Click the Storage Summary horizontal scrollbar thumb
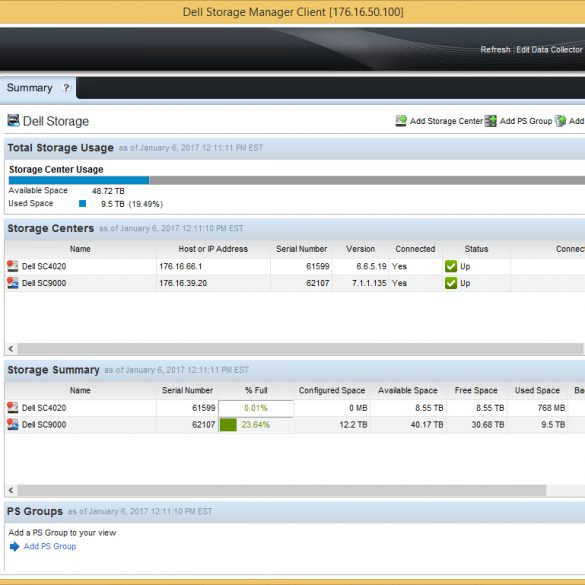Screen dimensions: 585x585 [x=282, y=490]
